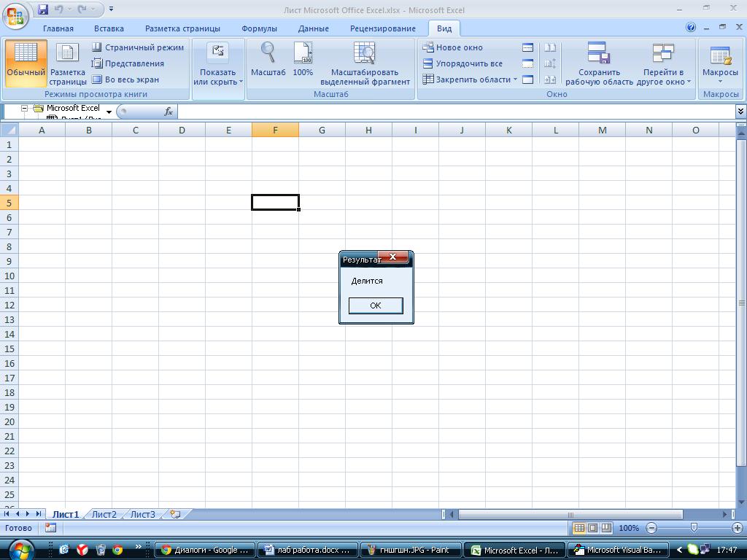Open the round Office button menu
The height and width of the screenshot is (560, 747).
click(15, 15)
